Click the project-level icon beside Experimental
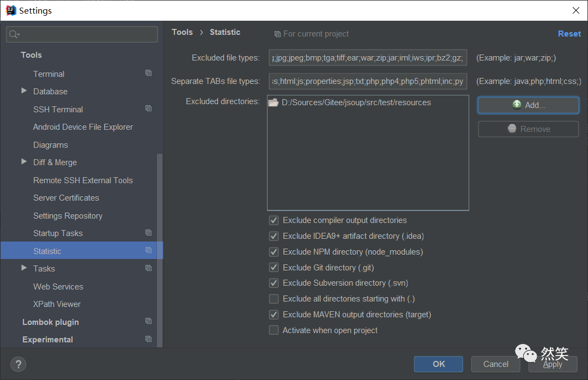 pyautogui.click(x=149, y=339)
